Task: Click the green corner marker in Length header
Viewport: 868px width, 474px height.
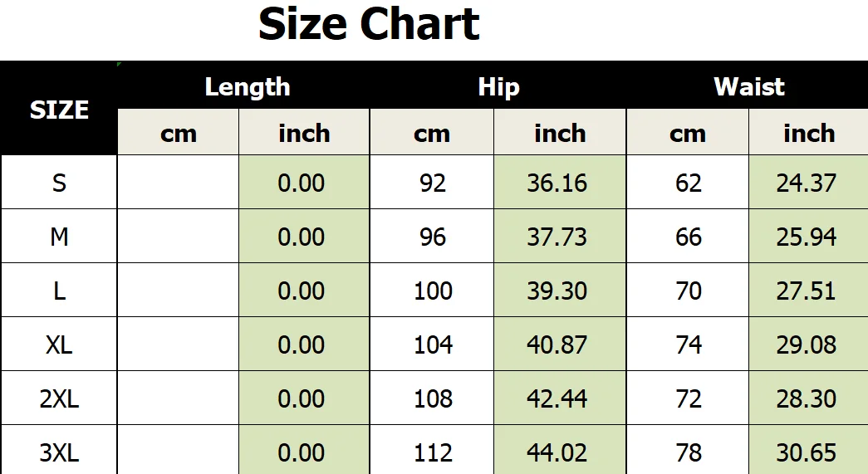Action: pyautogui.click(x=119, y=64)
